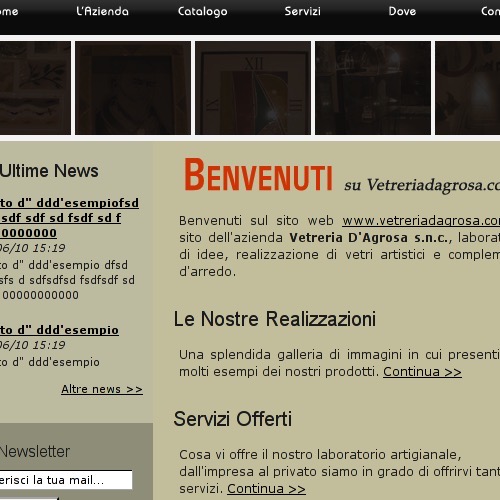View the dark showroom thumbnail image

coord(373,88)
